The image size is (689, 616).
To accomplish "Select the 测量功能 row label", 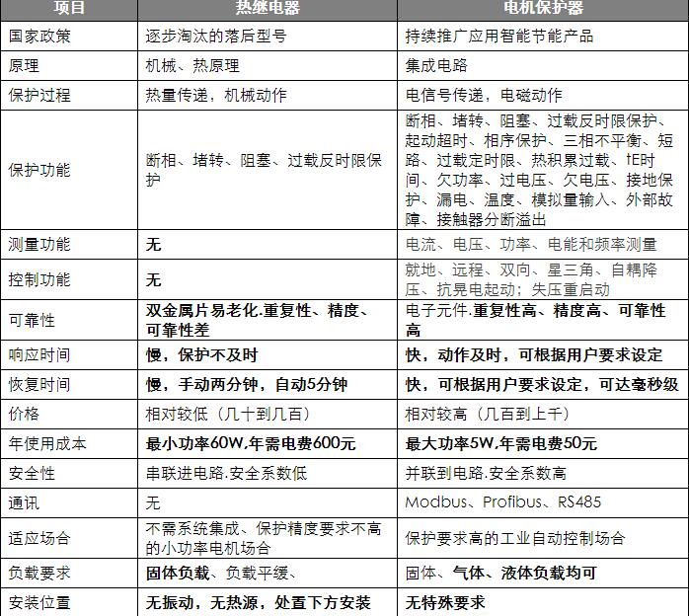I will tap(39, 244).
